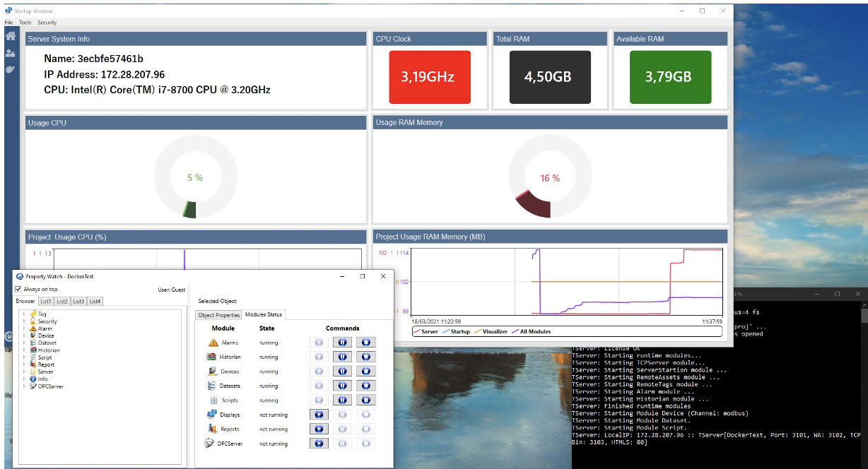Click the "IP Address: 172.28.207.96" text
The height and width of the screenshot is (469, 868).
click(105, 74)
